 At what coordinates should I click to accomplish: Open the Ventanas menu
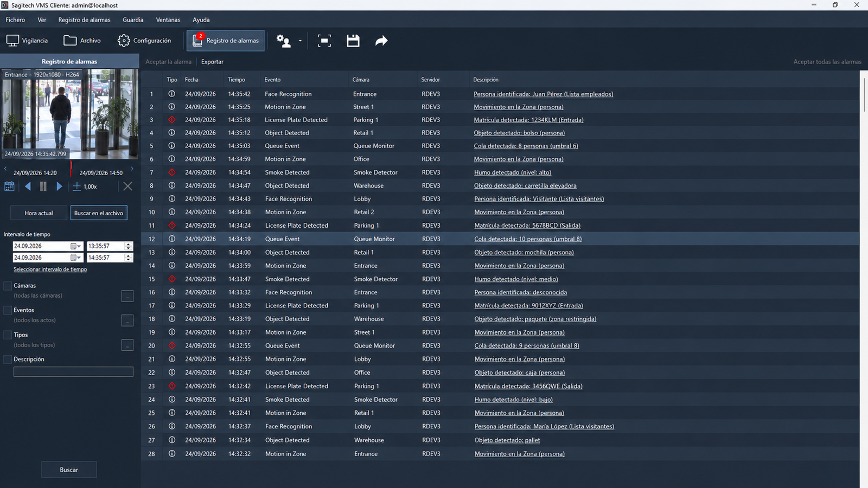168,20
